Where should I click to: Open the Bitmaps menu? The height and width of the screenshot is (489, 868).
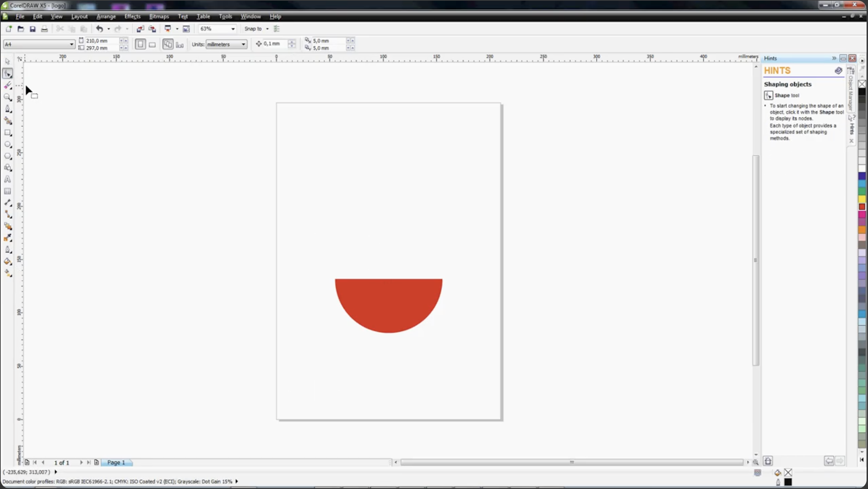(x=158, y=16)
